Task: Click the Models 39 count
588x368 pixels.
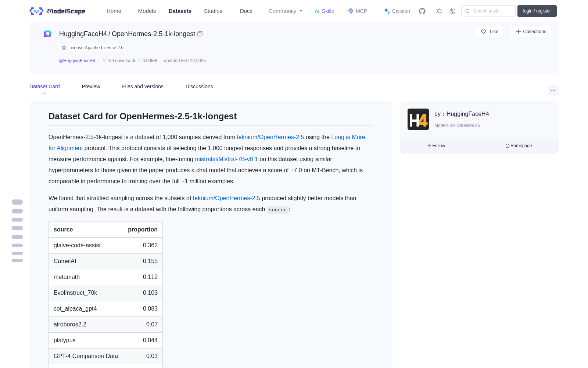Action: [x=444, y=125]
